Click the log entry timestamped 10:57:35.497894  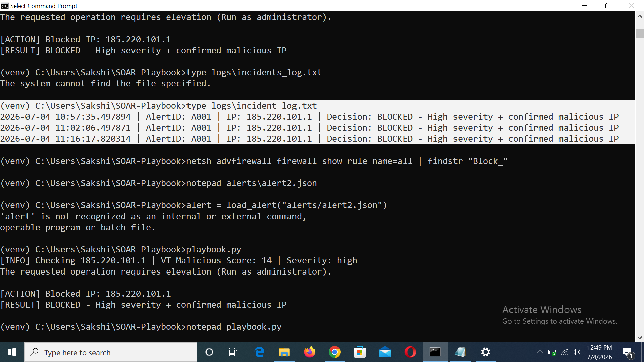click(x=310, y=117)
